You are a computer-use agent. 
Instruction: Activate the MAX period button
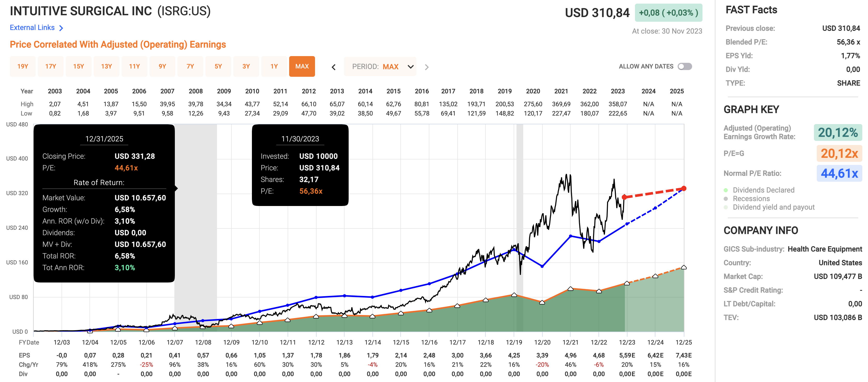[x=302, y=66]
